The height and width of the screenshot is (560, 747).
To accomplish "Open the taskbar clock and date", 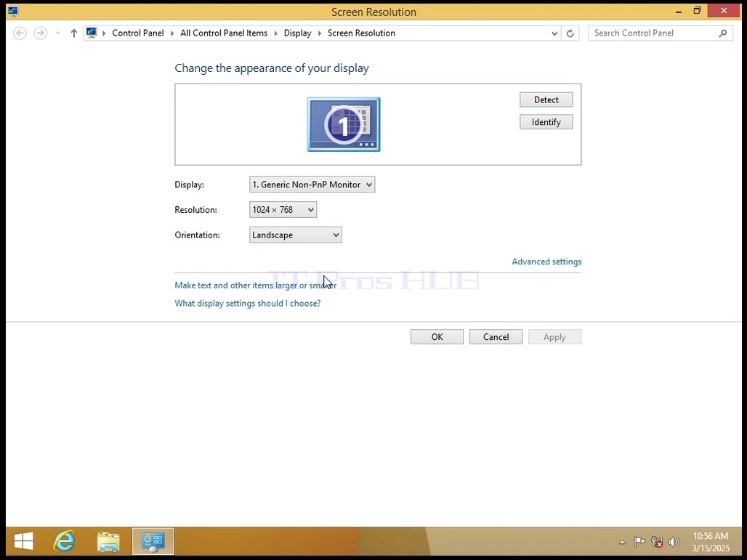I will [711, 542].
